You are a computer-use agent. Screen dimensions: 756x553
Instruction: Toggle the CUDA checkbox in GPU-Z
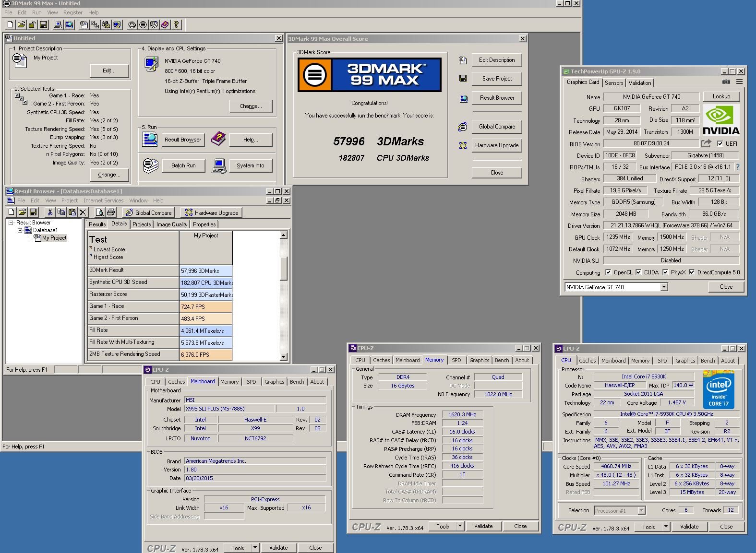pos(638,272)
